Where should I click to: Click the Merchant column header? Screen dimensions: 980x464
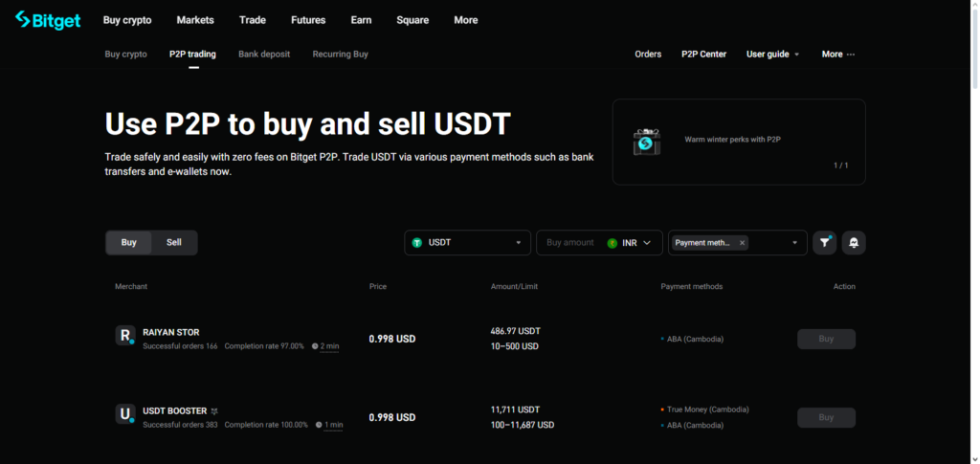[x=131, y=287]
